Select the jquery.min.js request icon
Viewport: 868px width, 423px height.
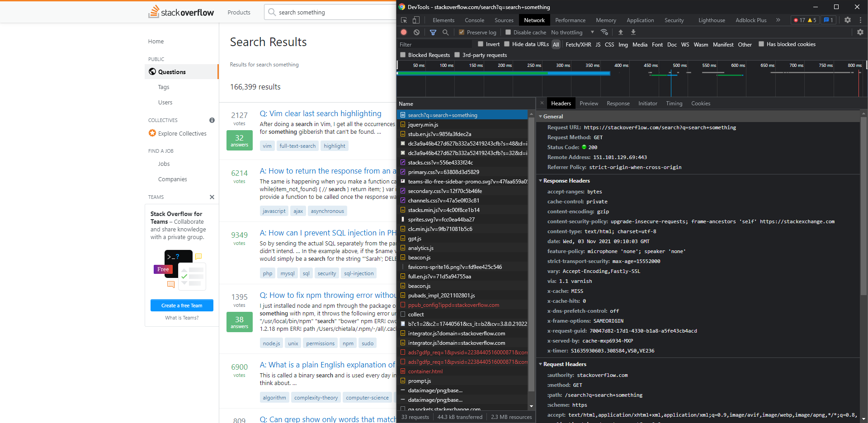click(403, 125)
